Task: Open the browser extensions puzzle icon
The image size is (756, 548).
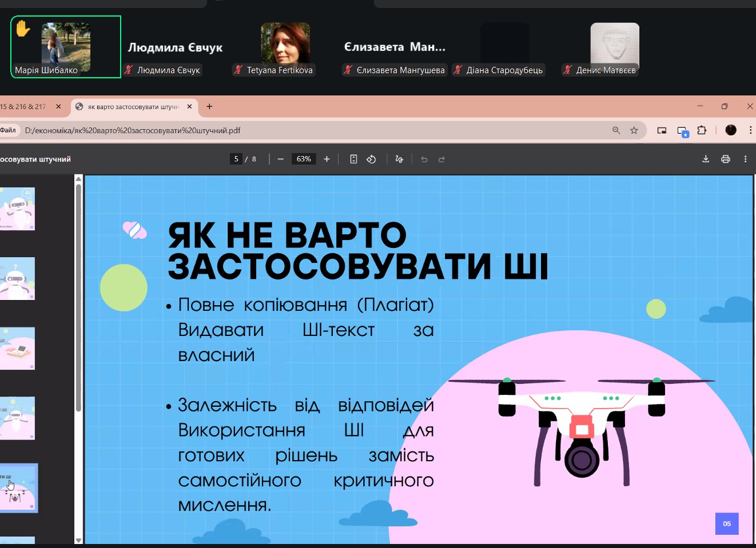Action: click(702, 130)
